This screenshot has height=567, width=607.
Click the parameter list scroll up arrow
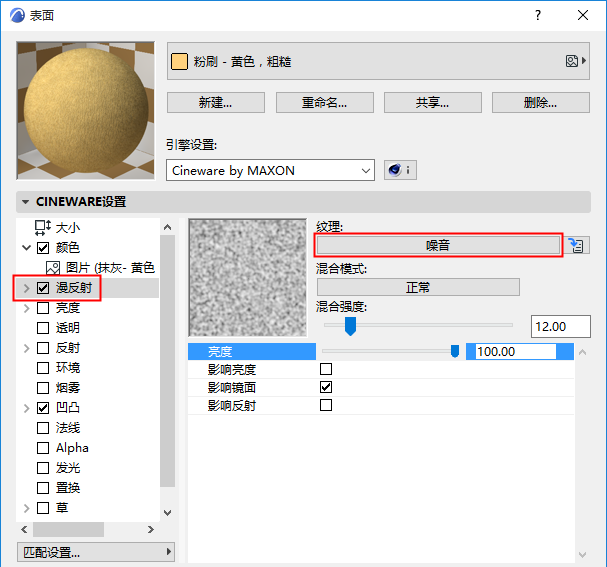[583, 352]
